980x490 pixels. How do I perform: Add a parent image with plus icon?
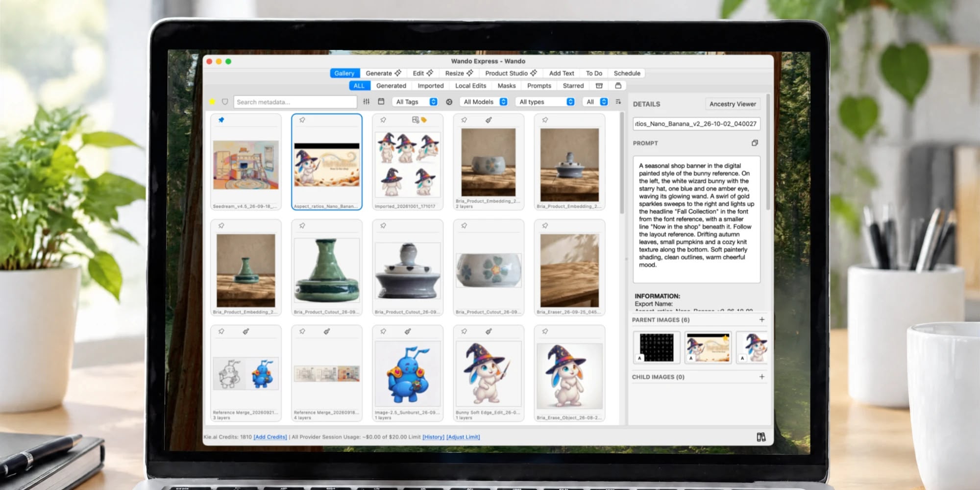click(762, 319)
